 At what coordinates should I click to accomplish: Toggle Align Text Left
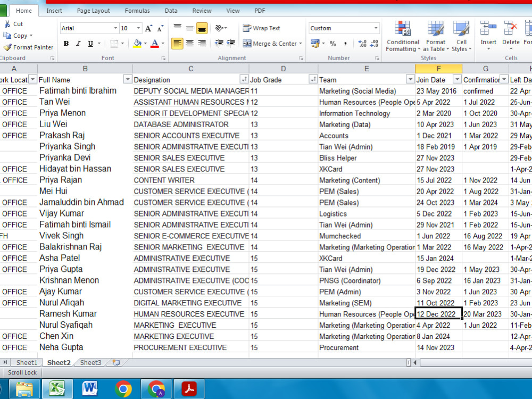pos(177,44)
